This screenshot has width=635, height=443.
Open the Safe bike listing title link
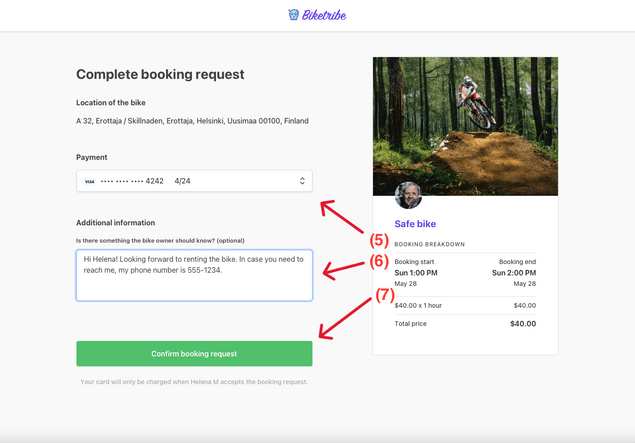pyautogui.click(x=415, y=224)
